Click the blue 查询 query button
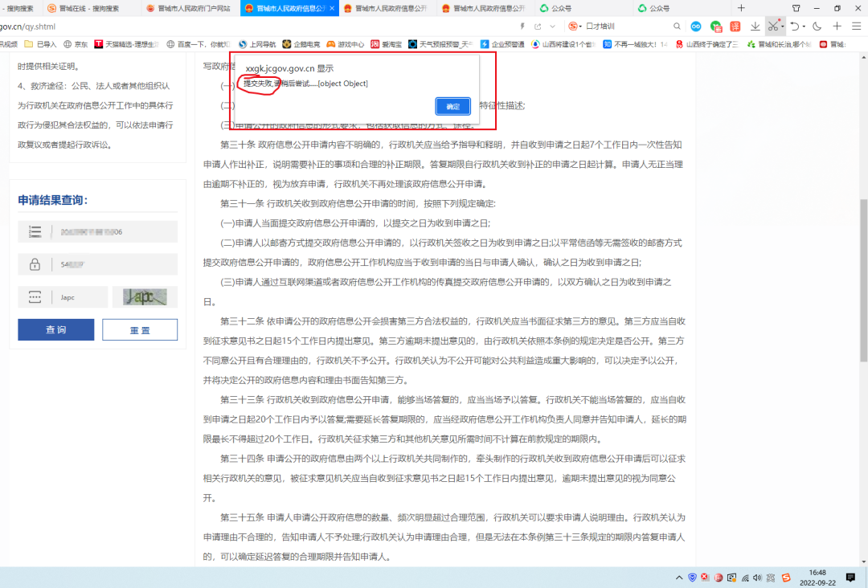868x588 pixels. [56, 329]
